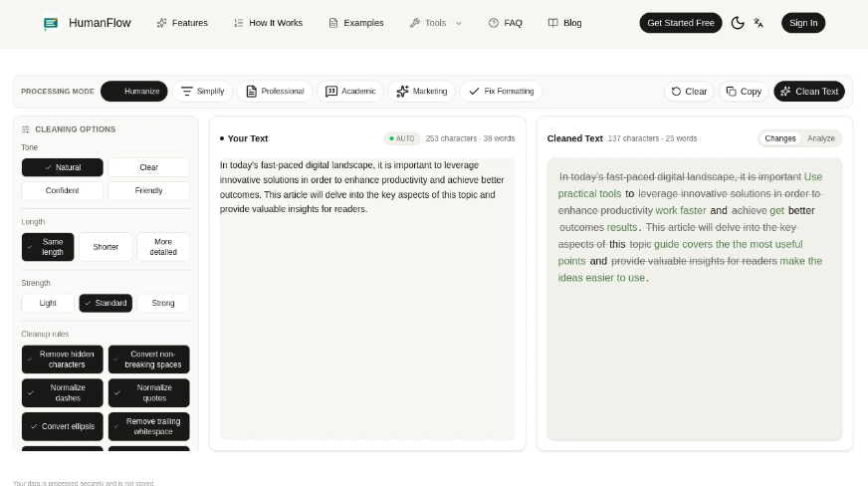
Task: Click the Simplify filter lines icon
Action: tap(186, 92)
